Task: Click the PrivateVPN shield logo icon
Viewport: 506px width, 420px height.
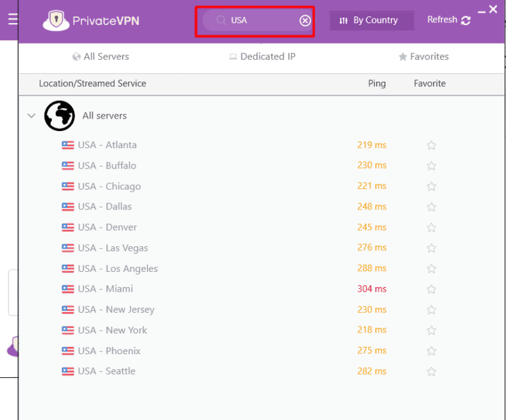Action: pyautogui.click(x=56, y=20)
